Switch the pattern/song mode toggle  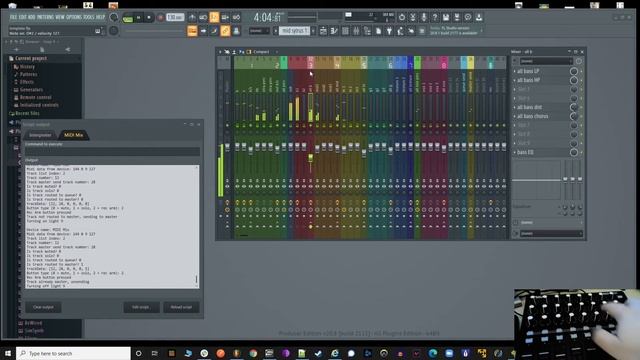coord(128,18)
